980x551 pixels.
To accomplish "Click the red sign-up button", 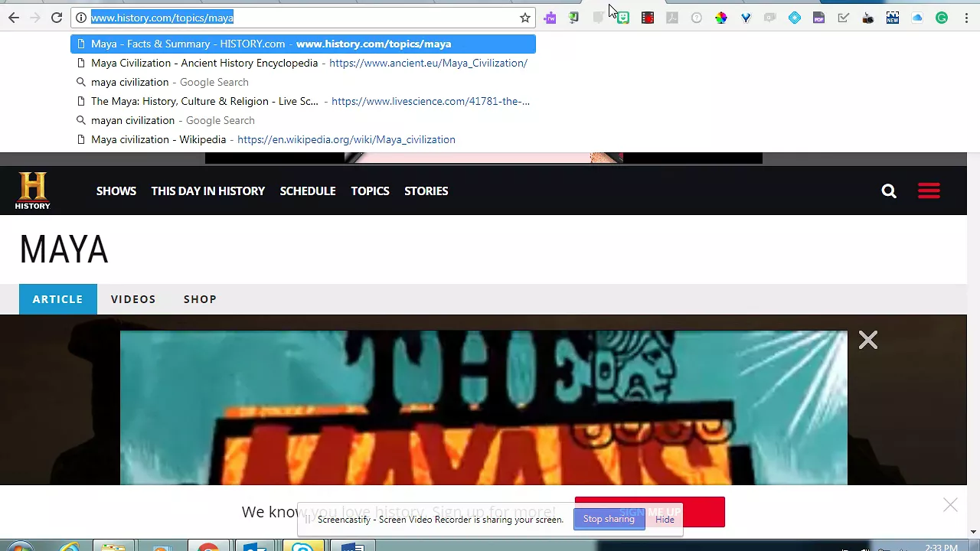I will click(x=649, y=512).
